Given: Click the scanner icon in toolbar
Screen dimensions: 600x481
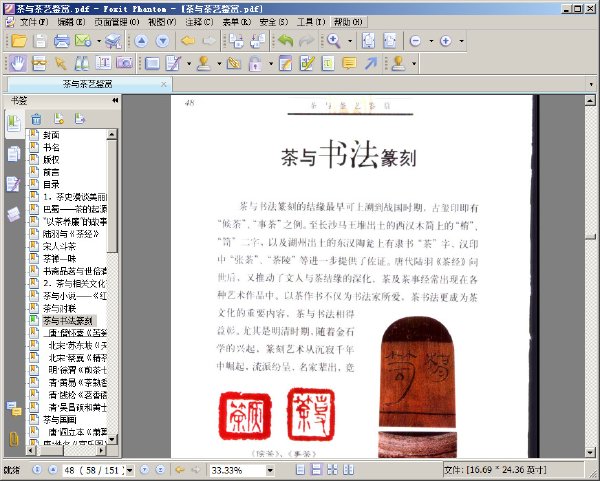Looking at the screenshot, I should [x=113, y=41].
